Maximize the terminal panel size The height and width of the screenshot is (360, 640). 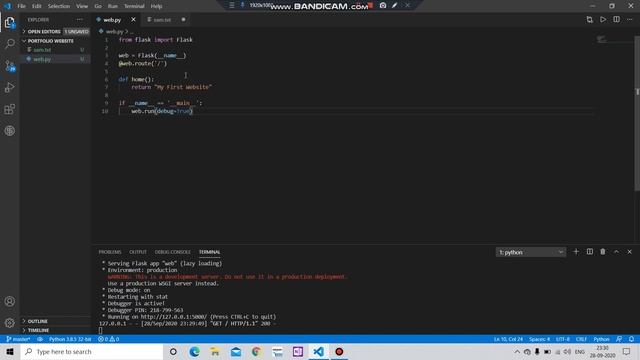pyautogui.click(x=616, y=252)
